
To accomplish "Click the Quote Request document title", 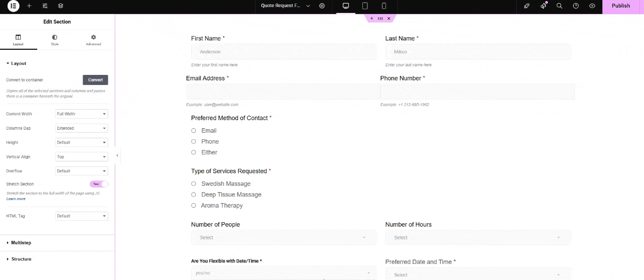I will click(281, 6).
